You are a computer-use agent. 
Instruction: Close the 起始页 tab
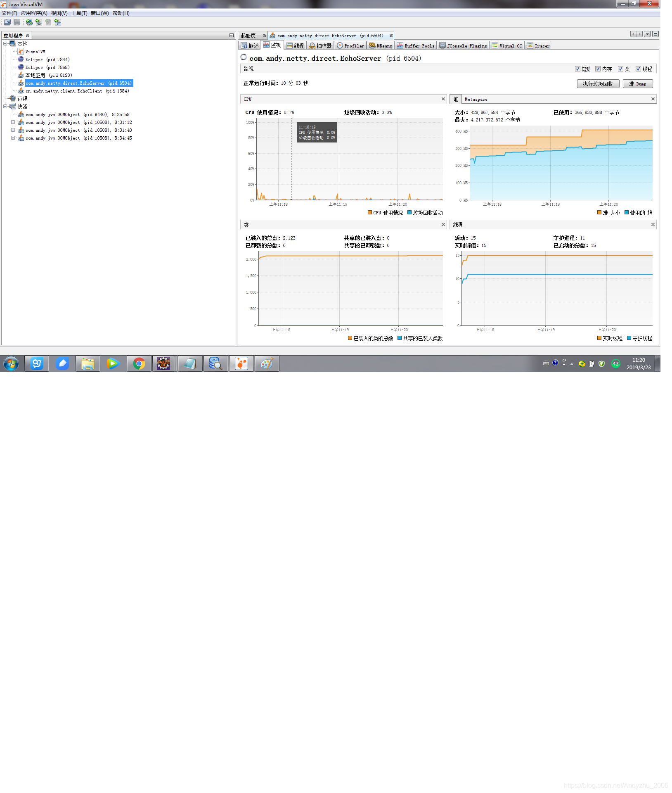pos(265,36)
